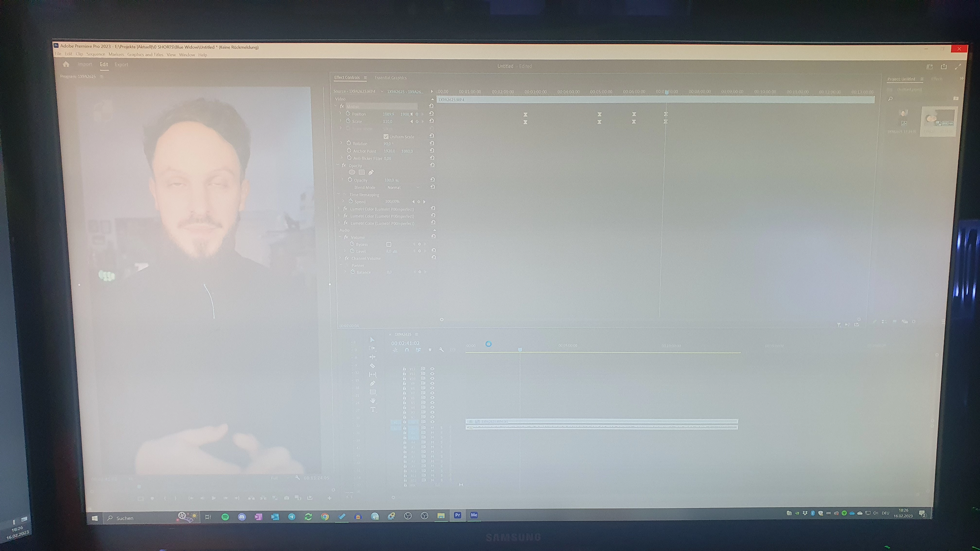
Task: Open timeline display settings wrench
Action: click(441, 350)
